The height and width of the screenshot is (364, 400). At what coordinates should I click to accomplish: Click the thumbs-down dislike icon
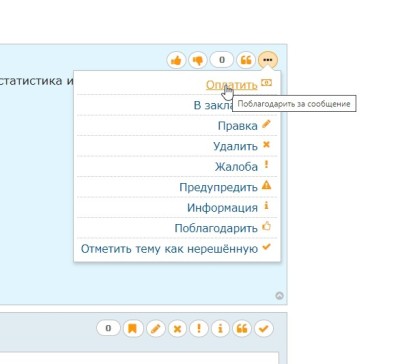[x=198, y=60]
